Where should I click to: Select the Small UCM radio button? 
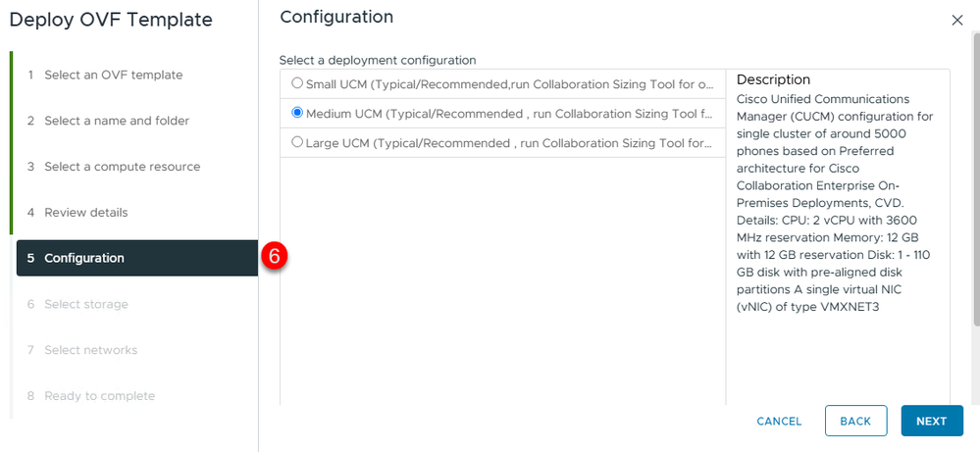[x=297, y=83]
